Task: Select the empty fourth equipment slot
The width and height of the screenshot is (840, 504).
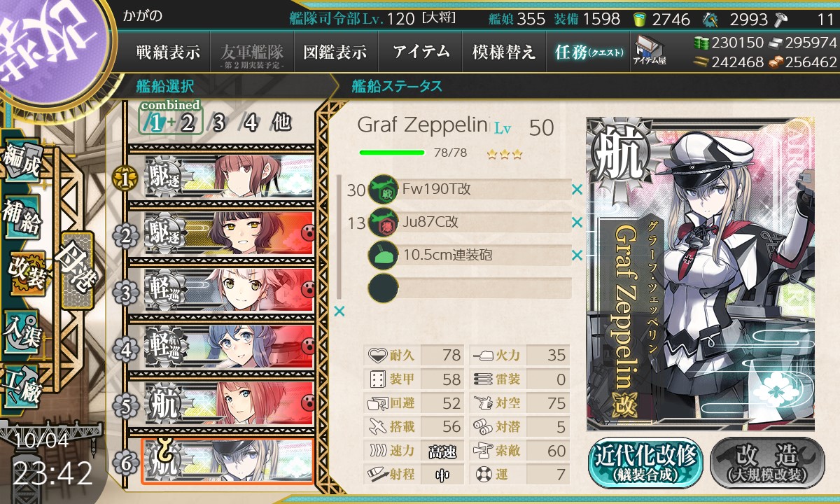Action: point(470,288)
